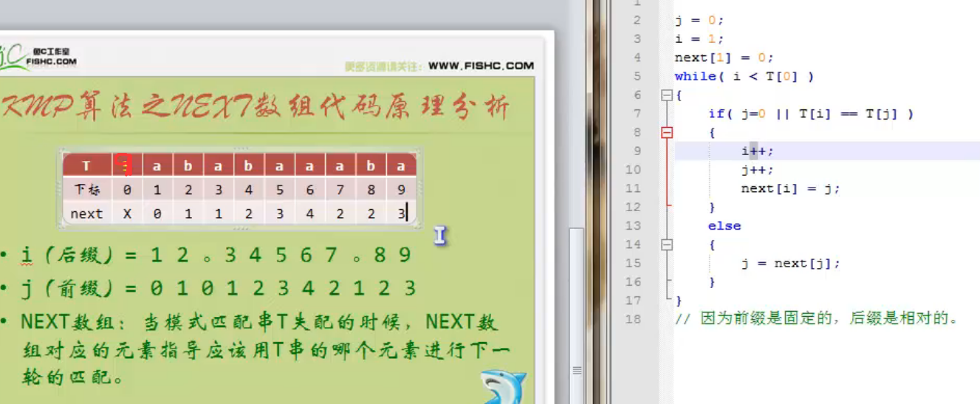980x404 pixels.
Task: Click the green comment on line 18
Action: coord(818,319)
